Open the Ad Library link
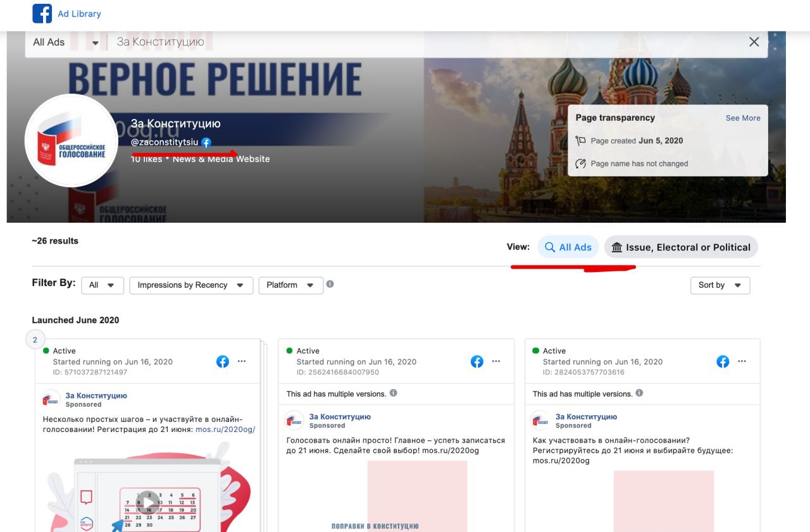The image size is (810, 532). (x=79, y=13)
